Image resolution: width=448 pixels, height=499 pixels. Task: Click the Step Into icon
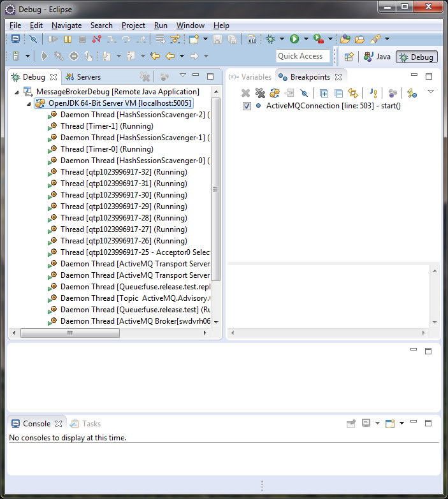pos(112,39)
